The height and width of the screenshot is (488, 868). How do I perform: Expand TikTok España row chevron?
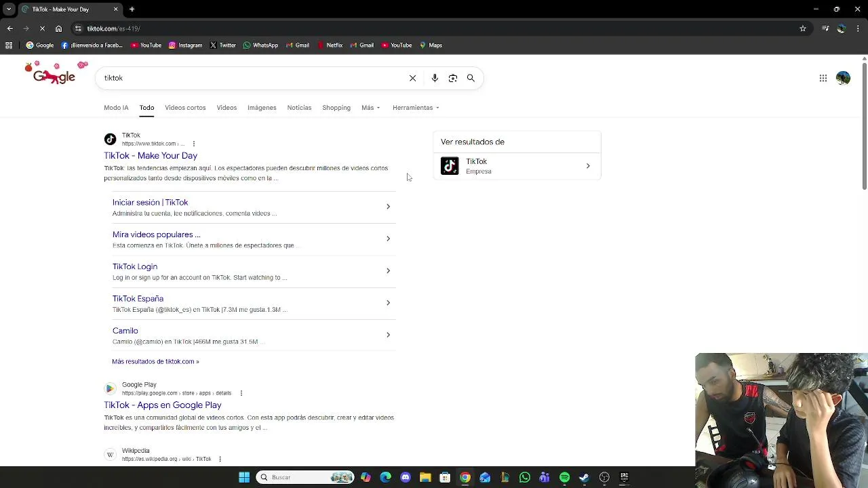[388, 302]
